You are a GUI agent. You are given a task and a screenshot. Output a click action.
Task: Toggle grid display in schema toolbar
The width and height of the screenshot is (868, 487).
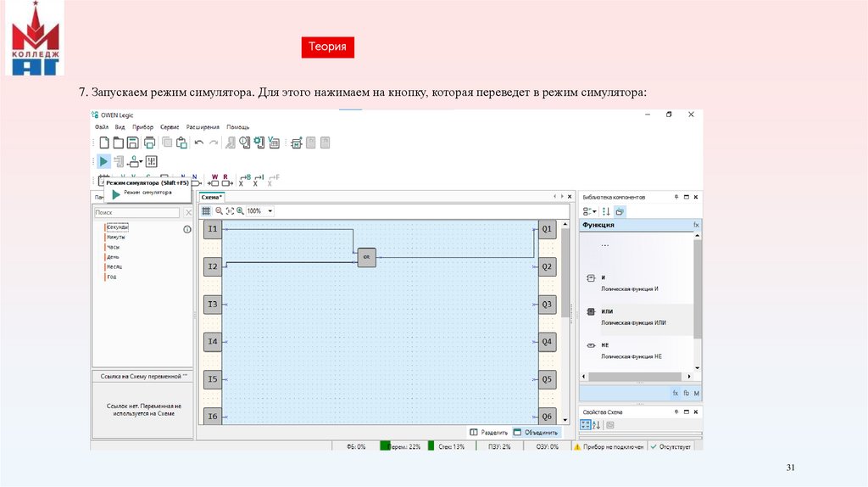coord(206,211)
